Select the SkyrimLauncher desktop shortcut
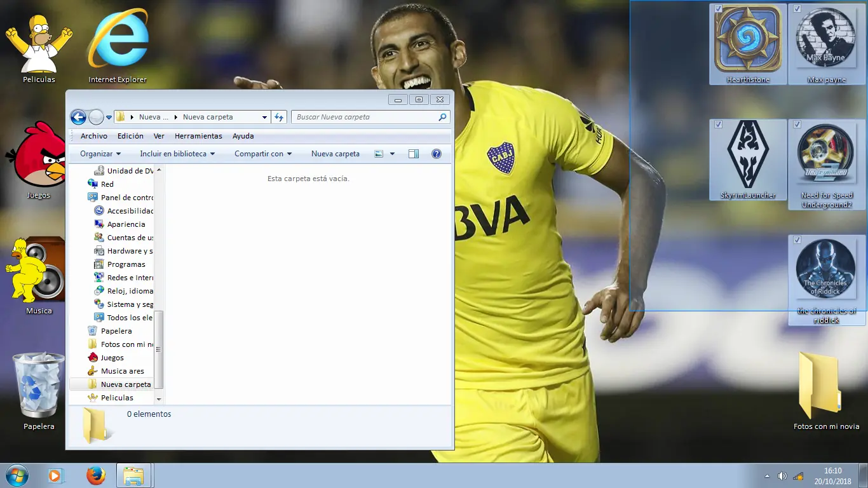 point(748,160)
